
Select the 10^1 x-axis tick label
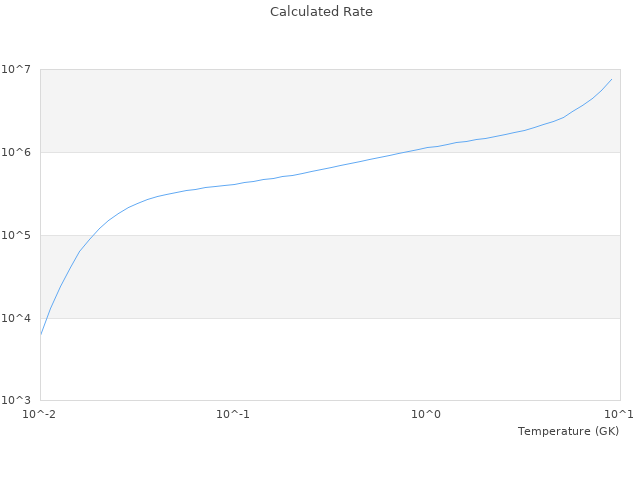(x=619, y=414)
